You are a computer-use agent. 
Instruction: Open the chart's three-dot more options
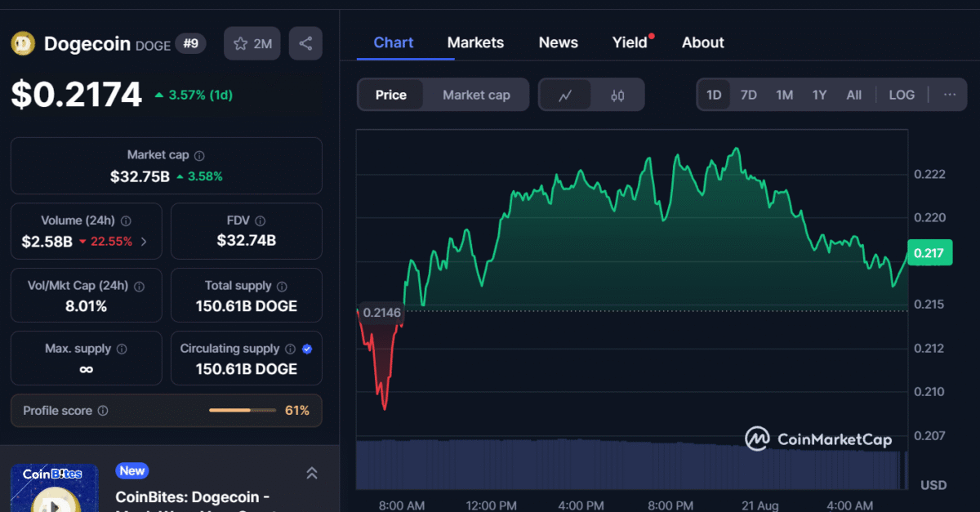950,95
